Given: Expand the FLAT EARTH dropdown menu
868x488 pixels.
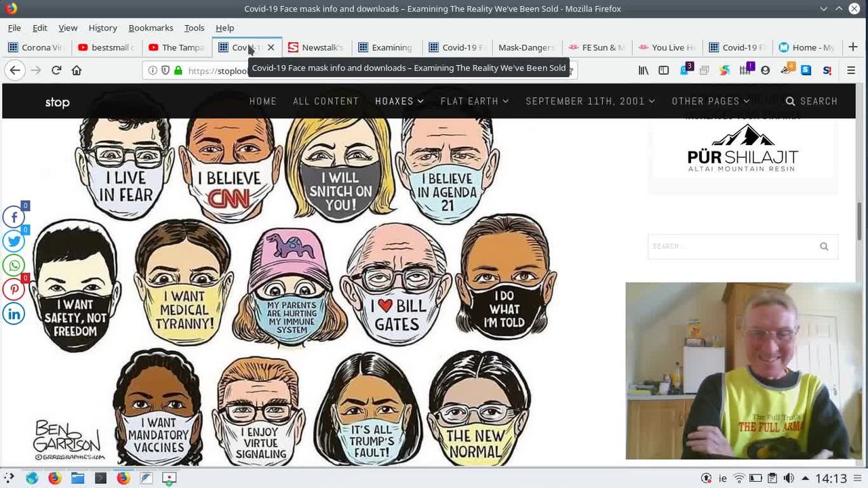Looking at the screenshot, I should (x=474, y=101).
